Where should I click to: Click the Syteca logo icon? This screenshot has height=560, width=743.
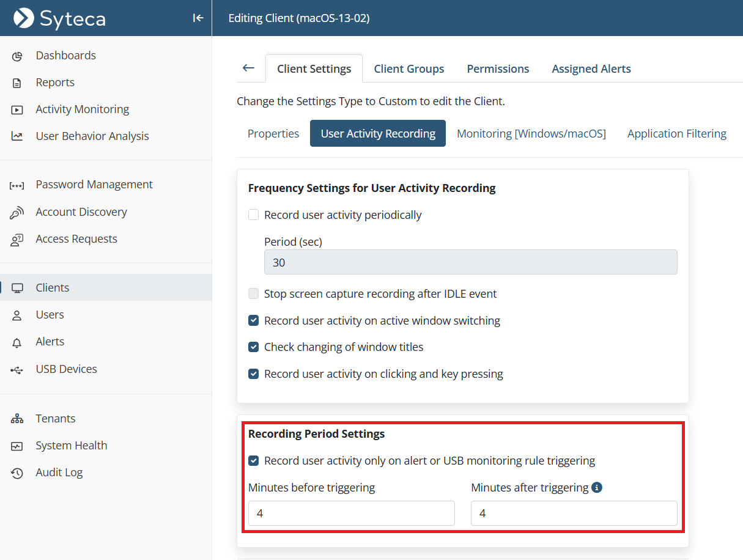[x=24, y=18]
